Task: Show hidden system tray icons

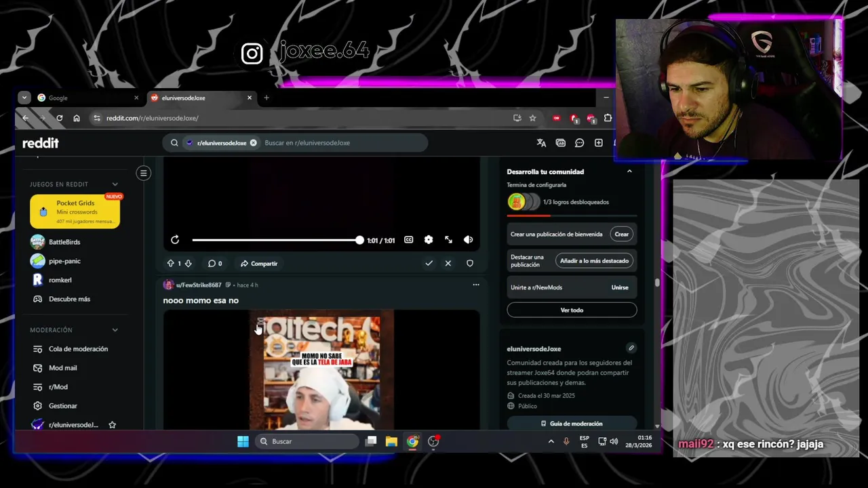Action: click(x=551, y=441)
